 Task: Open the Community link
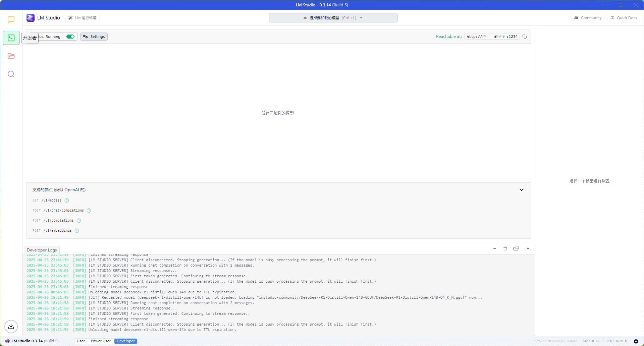click(x=588, y=18)
